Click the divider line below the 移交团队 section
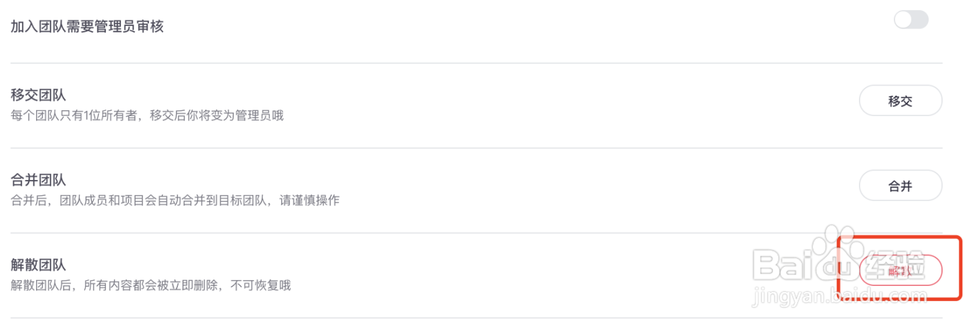The height and width of the screenshot is (329, 980). 475,148
